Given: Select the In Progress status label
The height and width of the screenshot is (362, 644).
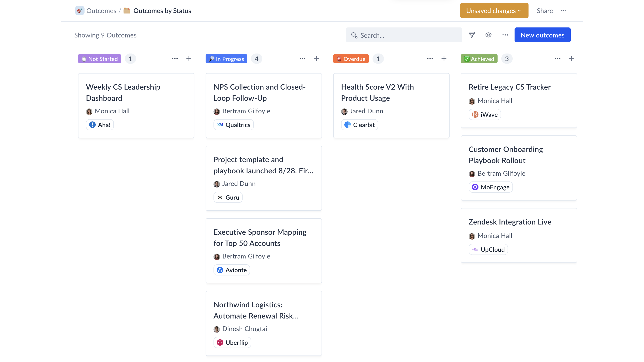Looking at the screenshot, I should tap(226, 59).
